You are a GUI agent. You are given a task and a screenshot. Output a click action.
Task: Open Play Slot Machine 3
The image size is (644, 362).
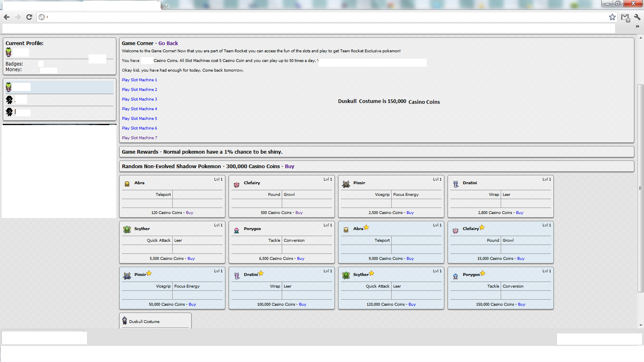140,99
